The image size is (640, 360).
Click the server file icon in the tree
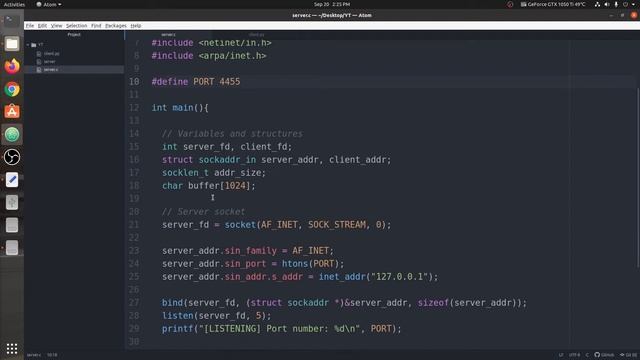coord(39,62)
